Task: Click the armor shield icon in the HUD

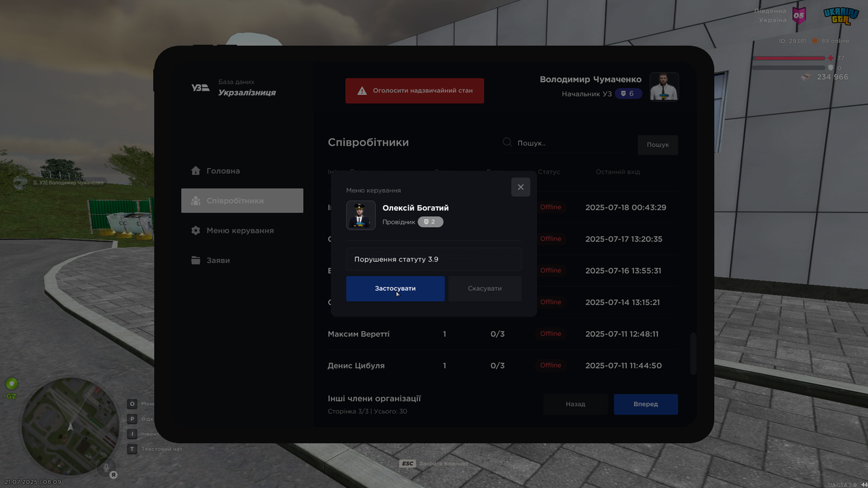Action: [x=831, y=68]
